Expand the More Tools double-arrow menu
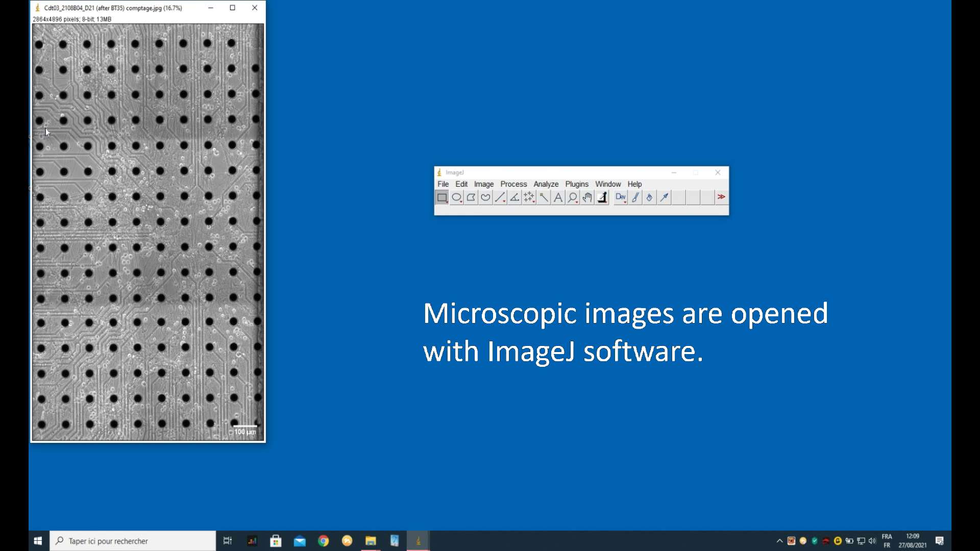Screen dimensions: 980x551 click(x=721, y=197)
